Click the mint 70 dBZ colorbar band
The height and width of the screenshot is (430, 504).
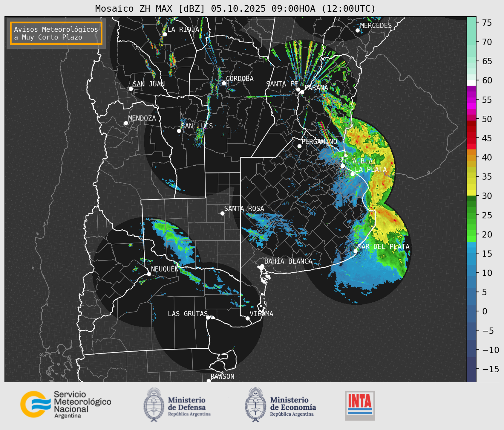point(471,42)
